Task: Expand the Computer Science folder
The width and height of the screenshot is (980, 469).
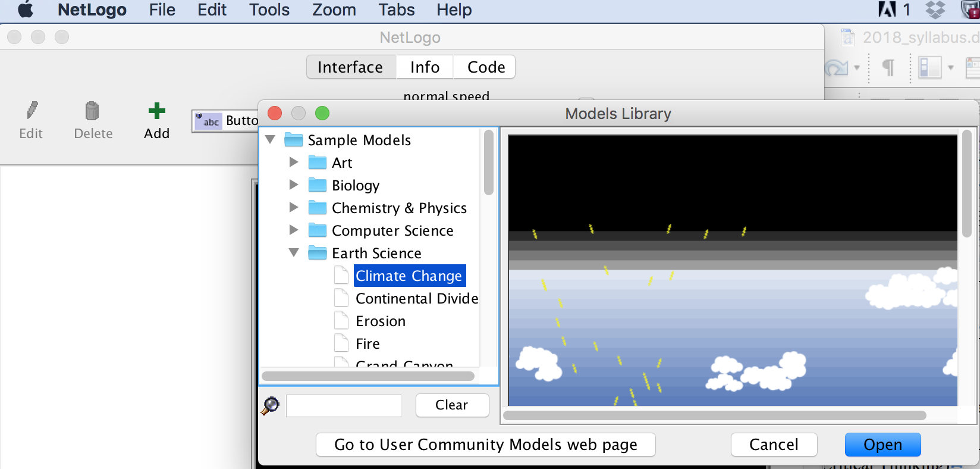Action: pos(294,230)
